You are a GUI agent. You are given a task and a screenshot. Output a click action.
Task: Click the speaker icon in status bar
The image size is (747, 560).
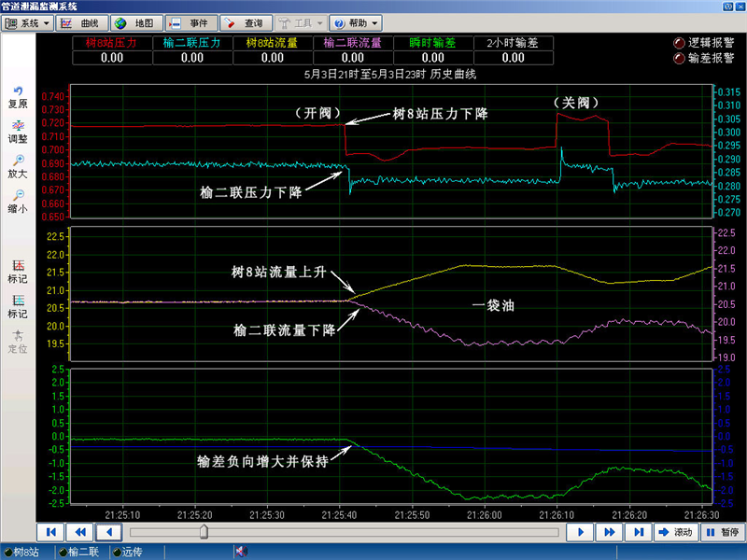click(240, 552)
